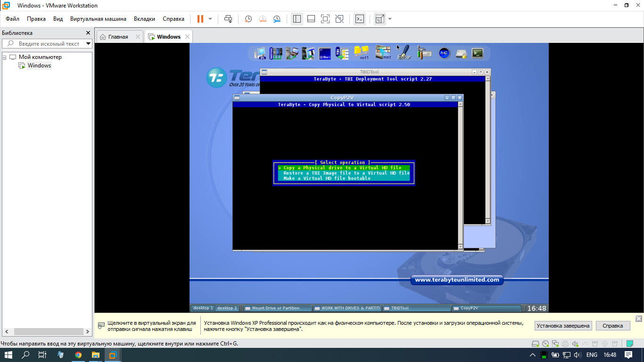The width and height of the screenshot is (644, 362).
Task: Open the Справка menu
Action: point(173,19)
